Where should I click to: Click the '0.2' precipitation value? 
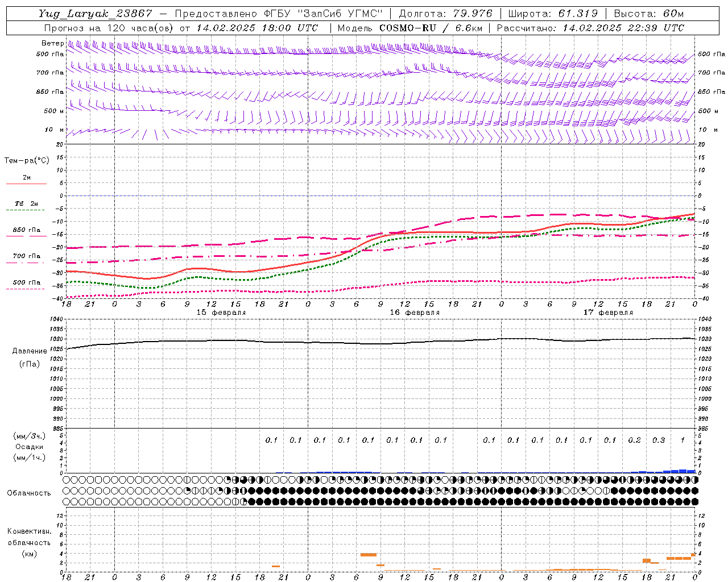point(634,440)
